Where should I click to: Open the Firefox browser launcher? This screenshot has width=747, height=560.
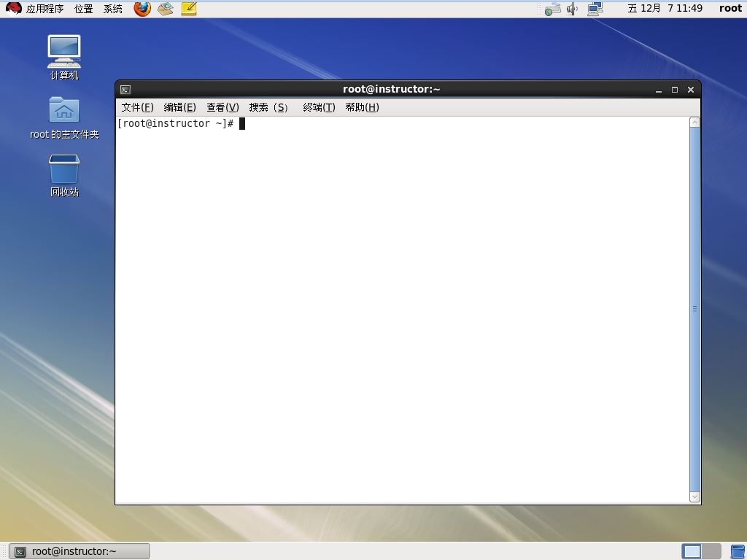[x=142, y=8]
